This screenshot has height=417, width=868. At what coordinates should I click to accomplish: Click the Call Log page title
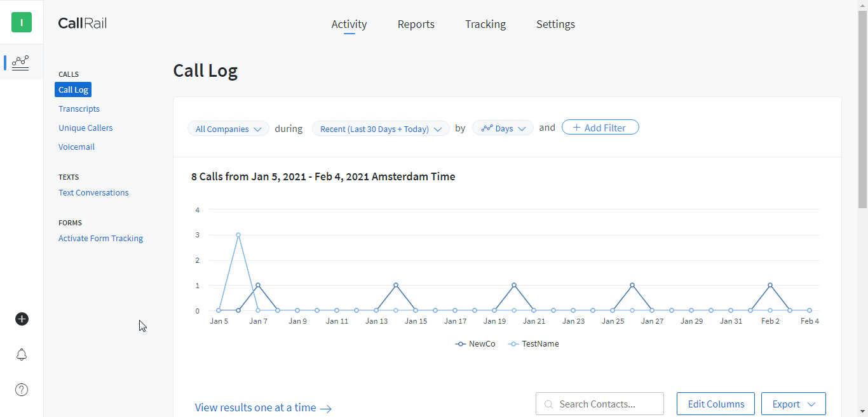[x=205, y=70]
